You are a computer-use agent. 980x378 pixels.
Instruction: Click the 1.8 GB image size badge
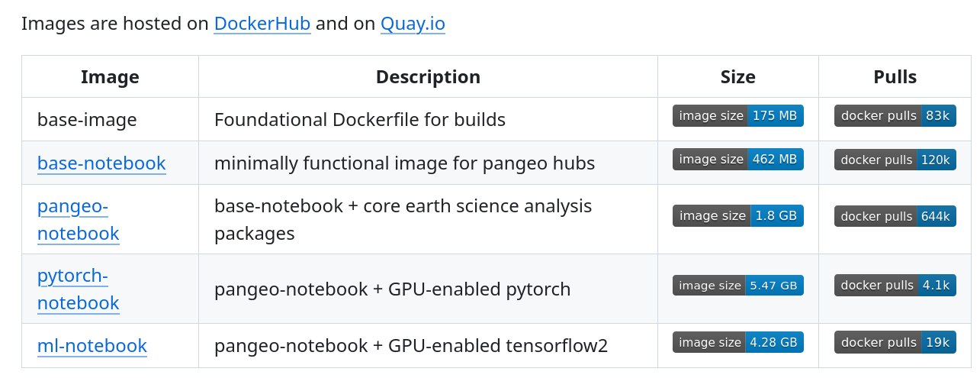[737, 216]
